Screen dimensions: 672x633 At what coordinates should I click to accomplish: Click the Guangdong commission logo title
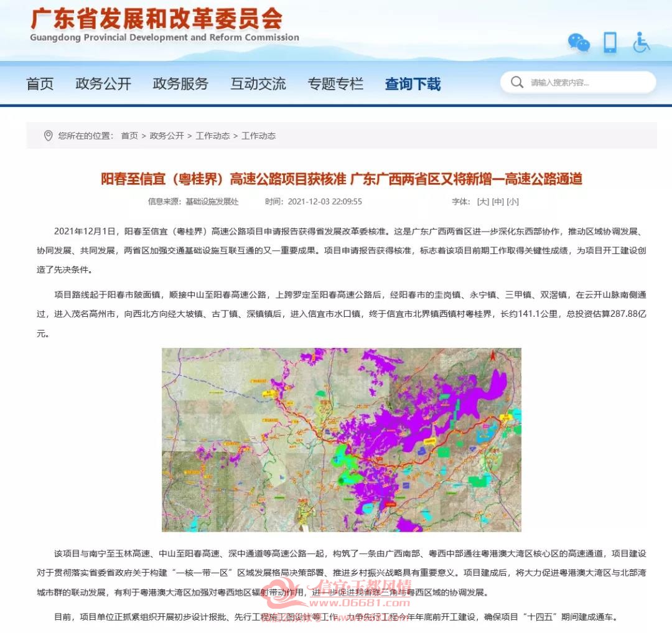(156, 19)
